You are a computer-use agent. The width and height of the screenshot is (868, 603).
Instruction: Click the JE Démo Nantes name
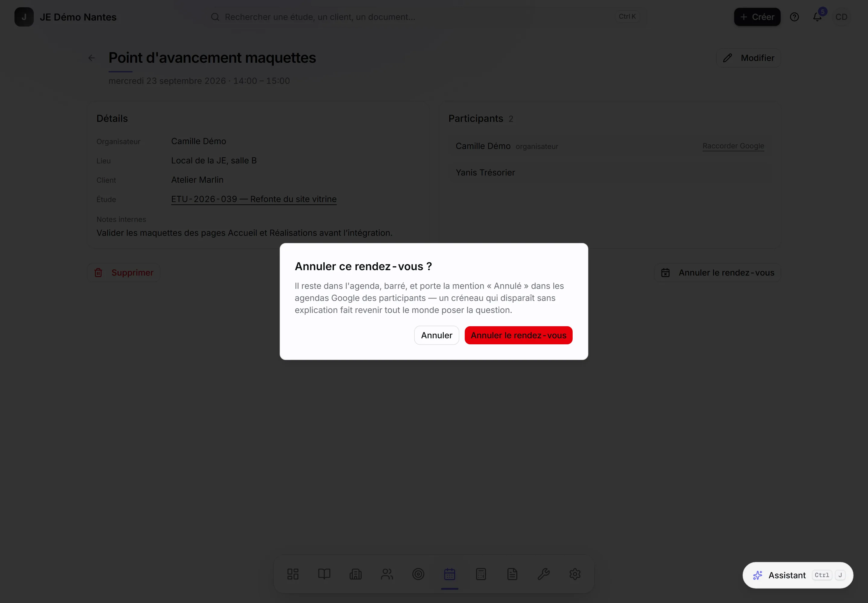pyautogui.click(x=78, y=17)
